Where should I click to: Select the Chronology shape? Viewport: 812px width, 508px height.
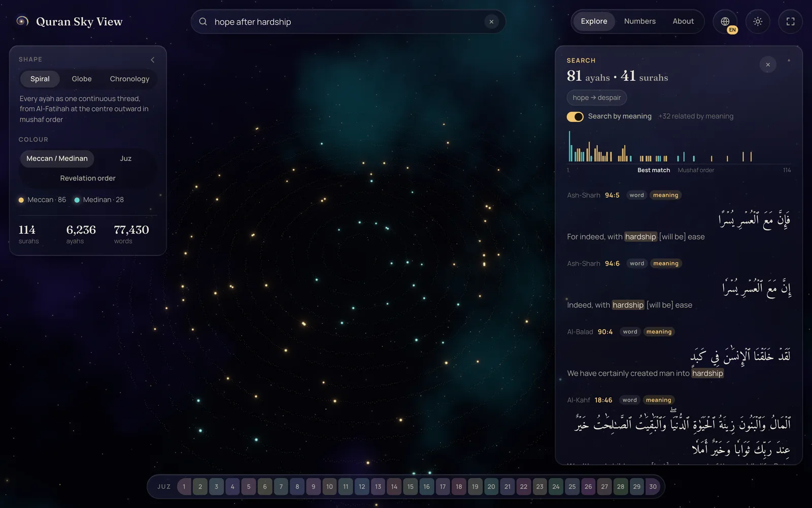click(129, 79)
